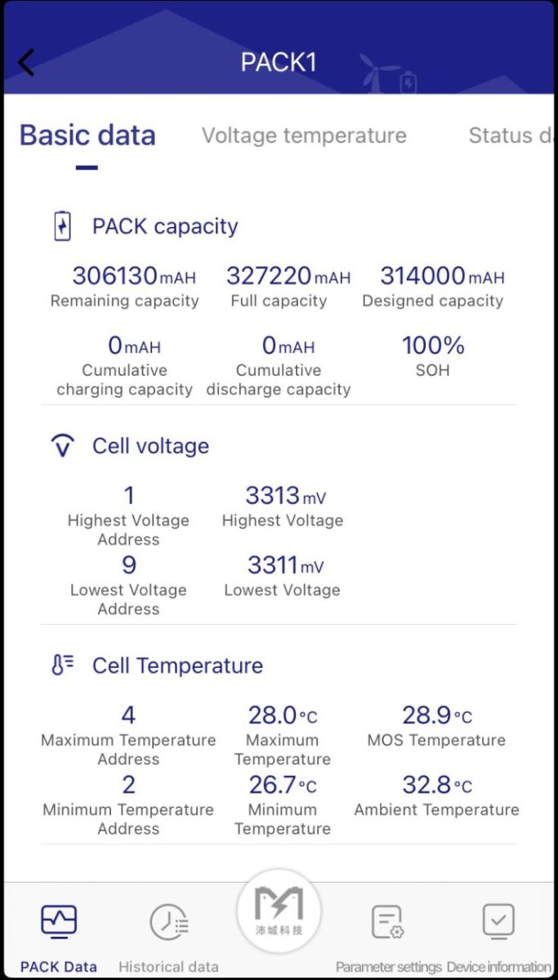Switch to the Voltage temperature tab
Image resolution: width=558 pixels, height=980 pixels.
[304, 136]
